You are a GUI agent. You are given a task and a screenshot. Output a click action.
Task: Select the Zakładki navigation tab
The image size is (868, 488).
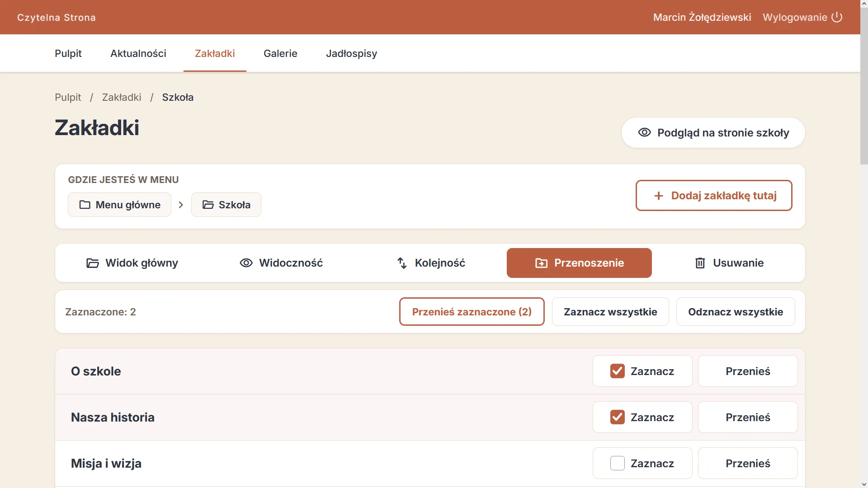tap(215, 53)
